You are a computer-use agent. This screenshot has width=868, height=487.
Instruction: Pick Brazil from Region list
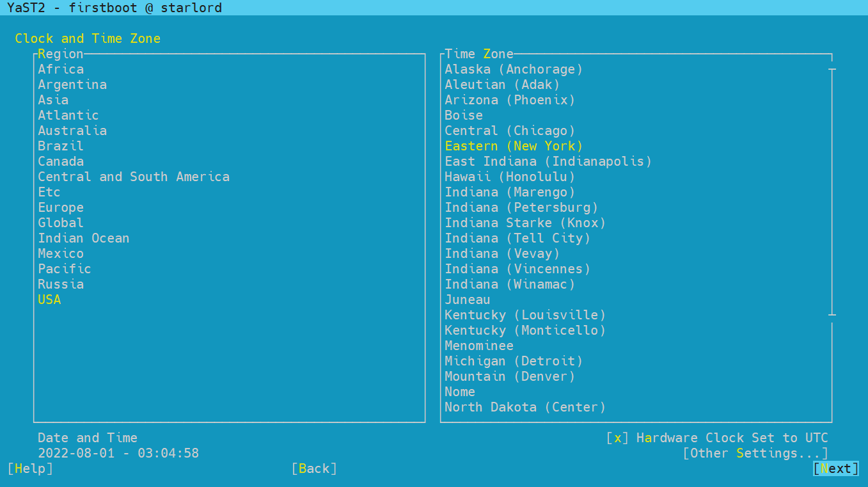61,146
